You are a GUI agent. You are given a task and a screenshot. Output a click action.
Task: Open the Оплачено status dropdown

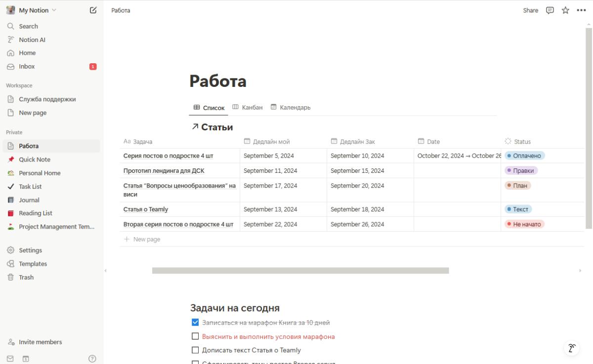click(x=524, y=156)
